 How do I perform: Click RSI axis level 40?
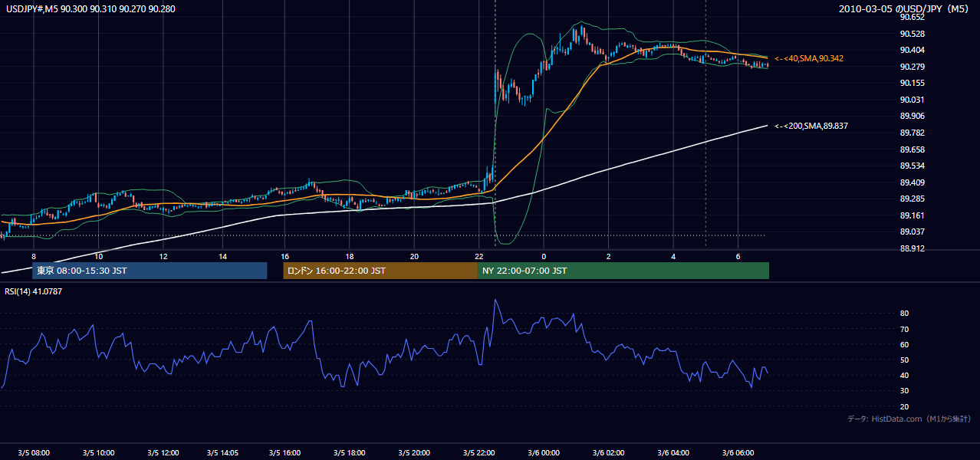[x=904, y=375]
